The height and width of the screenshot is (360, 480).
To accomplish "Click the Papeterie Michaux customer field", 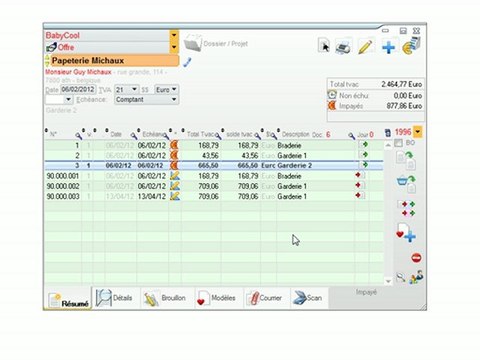I will tap(114, 61).
